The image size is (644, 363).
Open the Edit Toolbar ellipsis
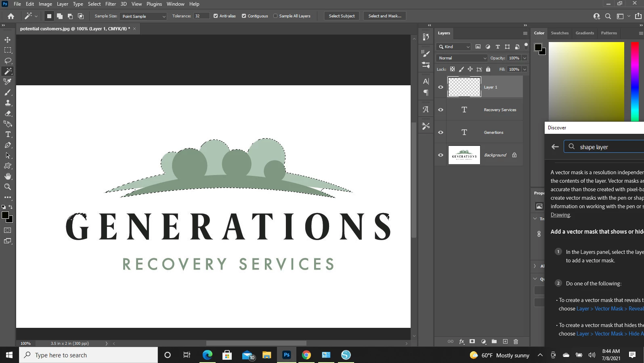pos(8,197)
